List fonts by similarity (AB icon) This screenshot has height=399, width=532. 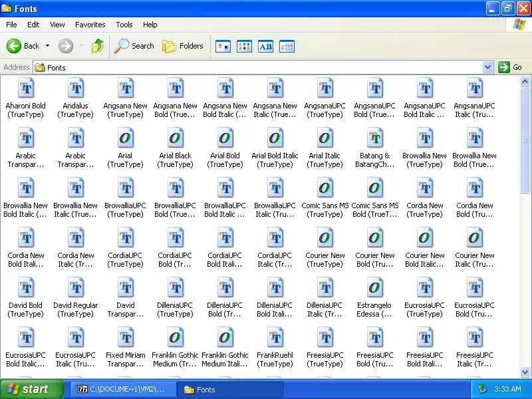[265, 46]
